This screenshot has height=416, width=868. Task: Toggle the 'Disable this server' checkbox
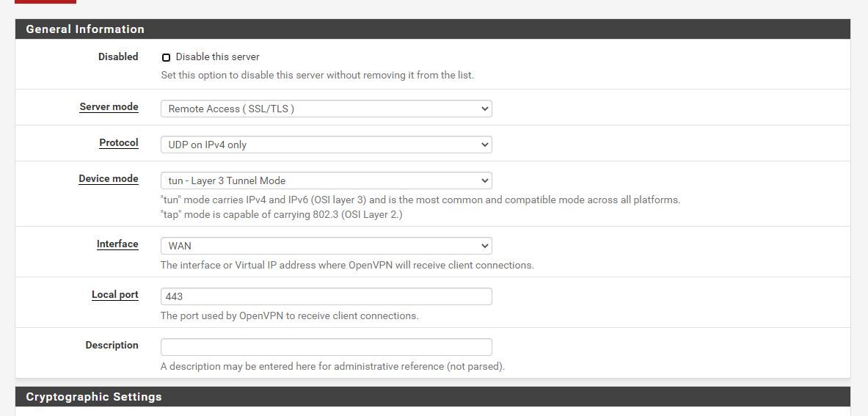tap(166, 57)
